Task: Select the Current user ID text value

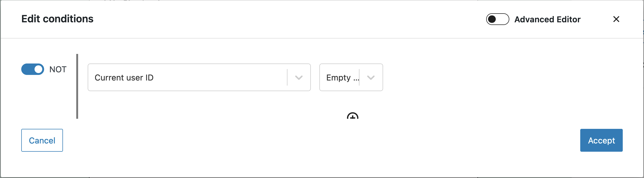Action: coord(124,78)
